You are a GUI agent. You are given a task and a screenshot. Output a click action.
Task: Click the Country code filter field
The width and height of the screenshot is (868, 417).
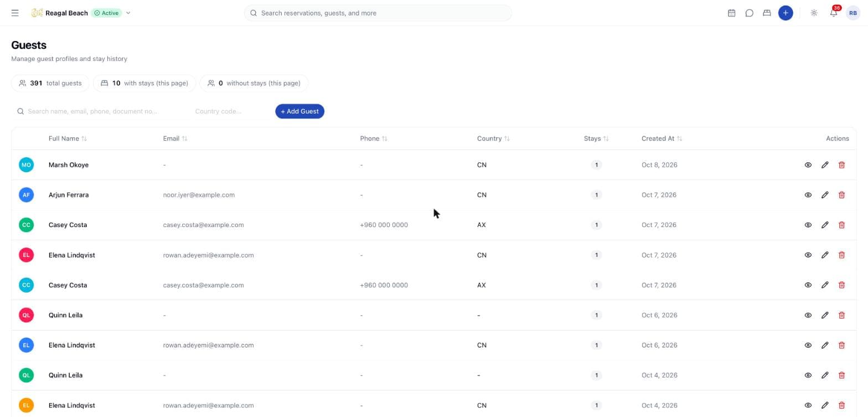pyautogui.click(x=231, y=111)
